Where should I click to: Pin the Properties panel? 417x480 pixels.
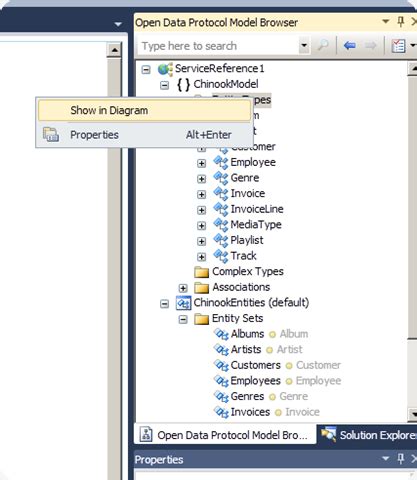401,459
